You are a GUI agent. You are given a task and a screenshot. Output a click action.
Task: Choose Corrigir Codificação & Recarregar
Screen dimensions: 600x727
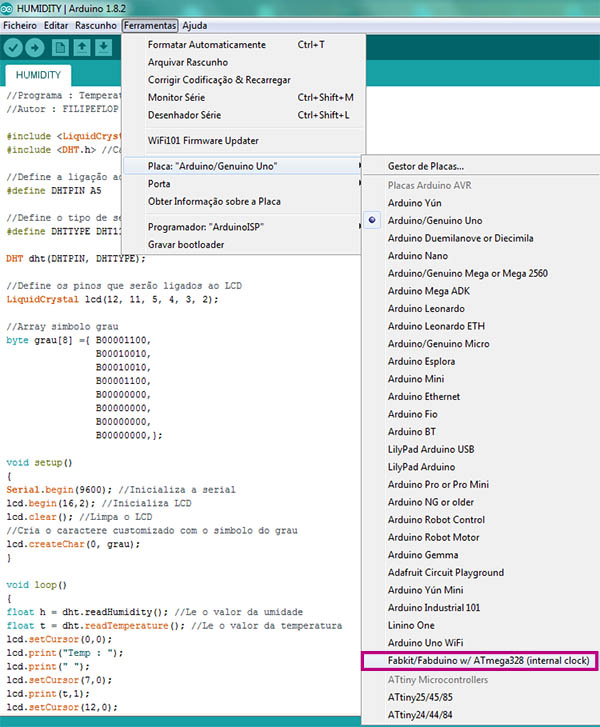(x=242, y=80)
